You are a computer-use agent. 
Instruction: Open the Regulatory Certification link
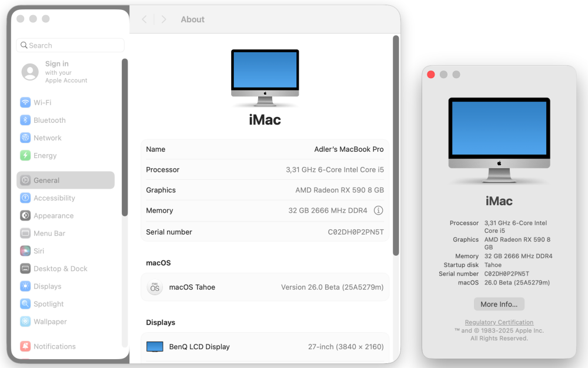coord(499,322)
